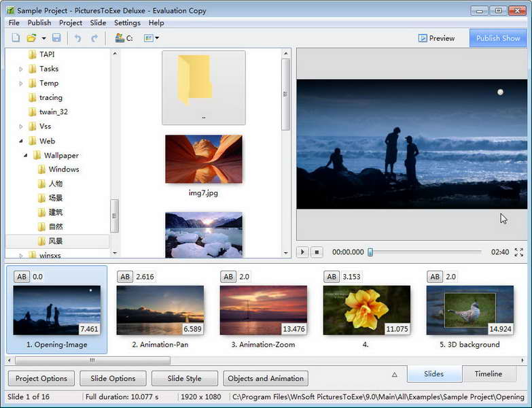The image size is (532, 408).
Task: Switch to the Slides tab
Action: [x=434, y=374]
